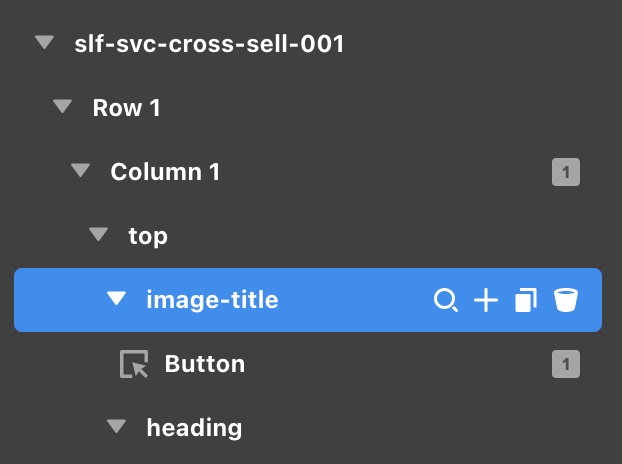
Task: Select the Column 1 label
Action: click(165, 172)
